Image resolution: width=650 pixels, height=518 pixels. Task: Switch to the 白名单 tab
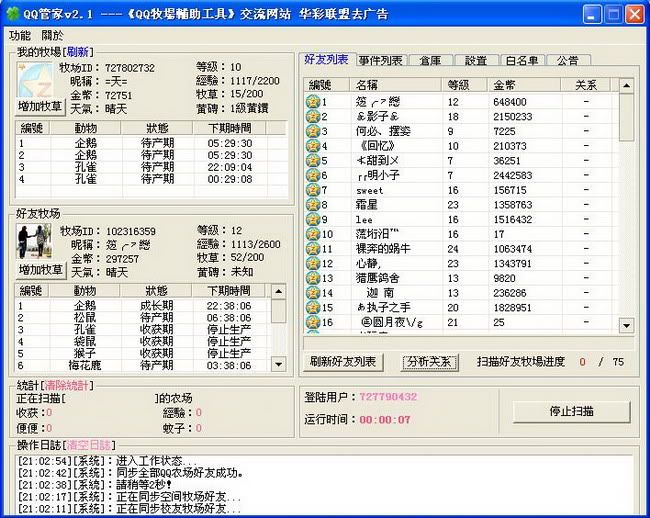click(x=522, y=61)
